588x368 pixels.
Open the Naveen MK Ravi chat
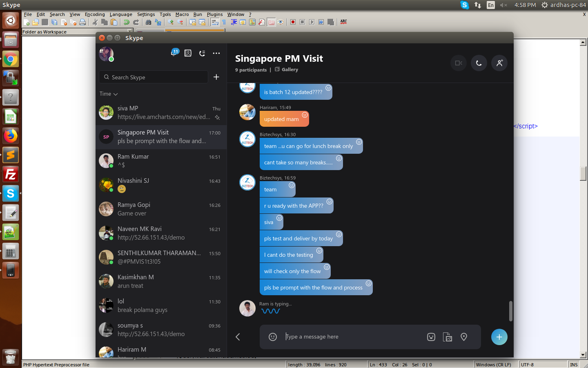coord(161,233)
